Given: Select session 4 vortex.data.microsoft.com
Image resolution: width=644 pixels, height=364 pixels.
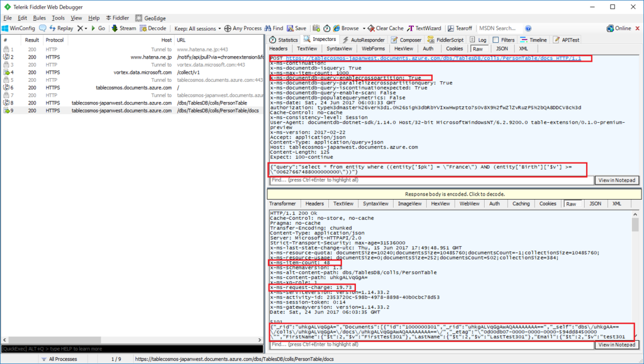Looking at the screenshot, I should click(132, 72).
